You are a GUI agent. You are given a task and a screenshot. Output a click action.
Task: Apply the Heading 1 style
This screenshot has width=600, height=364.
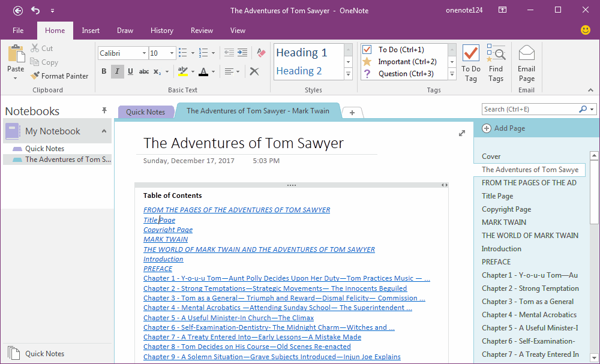pyautogui.click(x=302, y=52)
